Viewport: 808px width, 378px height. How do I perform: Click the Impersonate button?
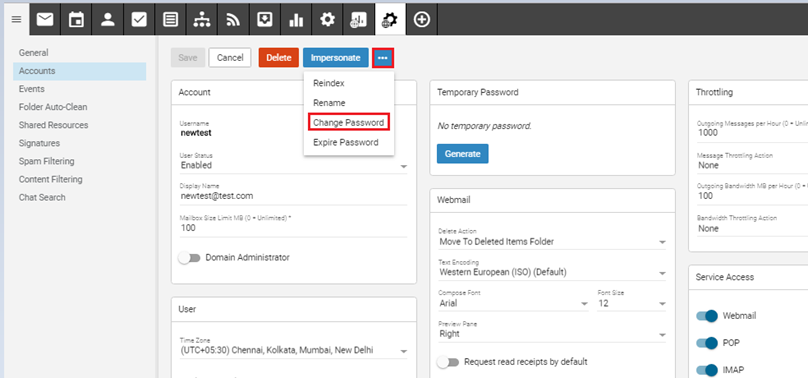[335, 58]
